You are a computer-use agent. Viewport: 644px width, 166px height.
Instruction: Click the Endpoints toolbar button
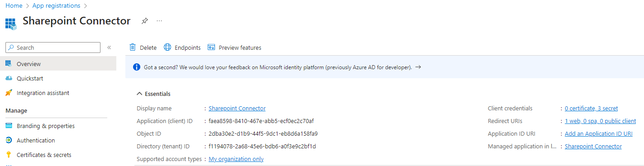[182, 47]
